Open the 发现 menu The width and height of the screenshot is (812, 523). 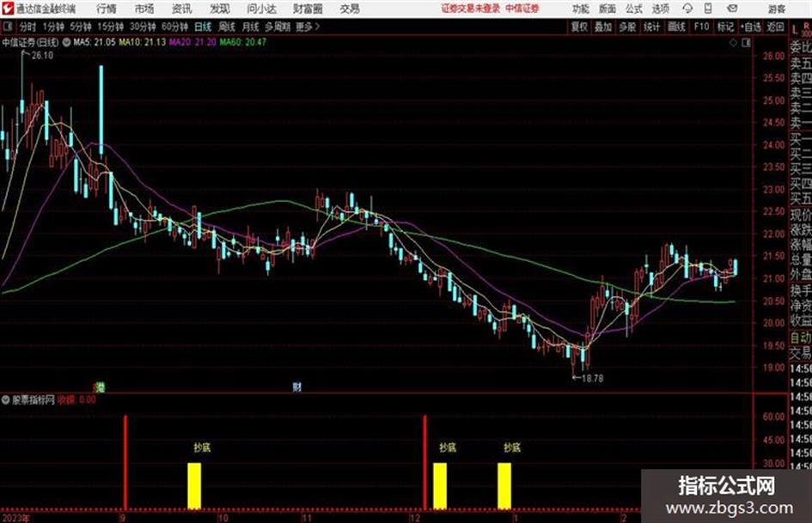(220, 9)
